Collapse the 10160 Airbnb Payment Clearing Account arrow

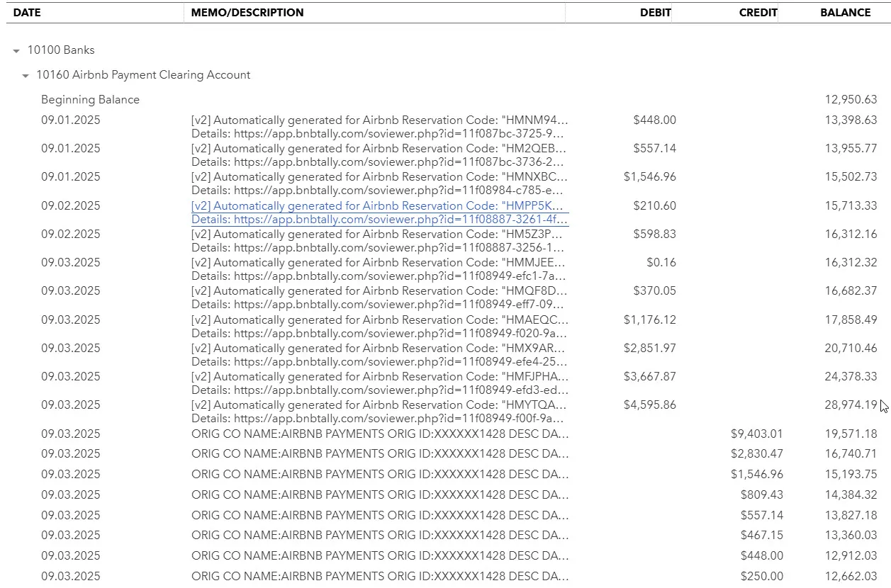point(26,76)
